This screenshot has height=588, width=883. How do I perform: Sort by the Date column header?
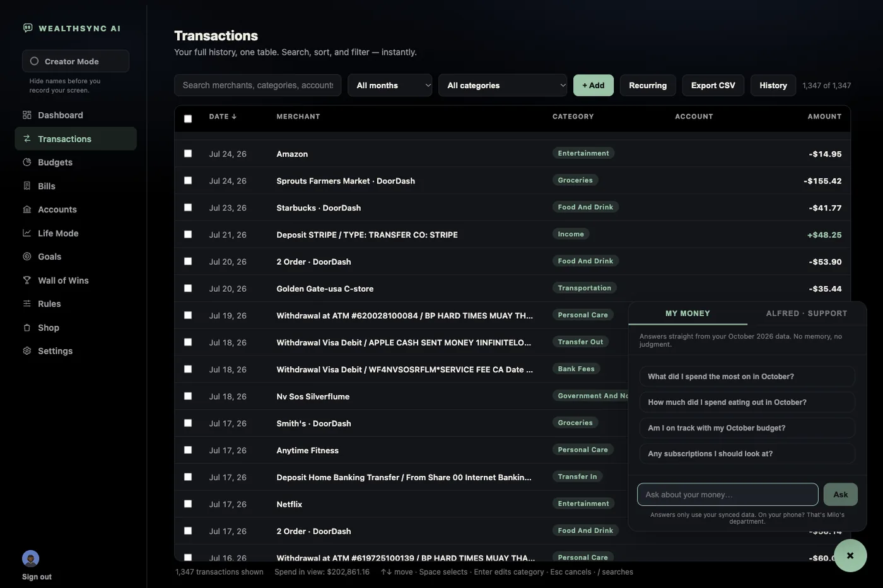click(223, 117)
